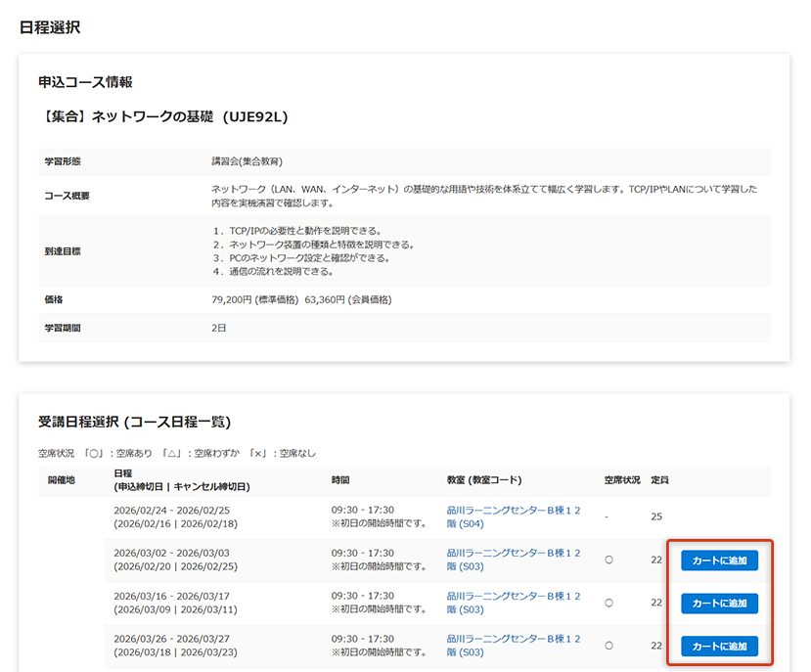Click the ○ availability mark for 2026/03/02 session
Screen dimensions: 811x672
[x=608, y=560]
